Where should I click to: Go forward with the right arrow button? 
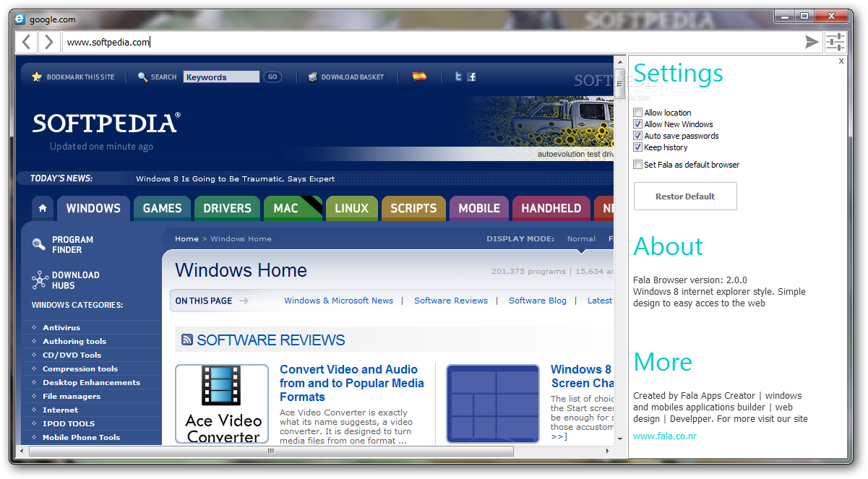pos(48,42)
